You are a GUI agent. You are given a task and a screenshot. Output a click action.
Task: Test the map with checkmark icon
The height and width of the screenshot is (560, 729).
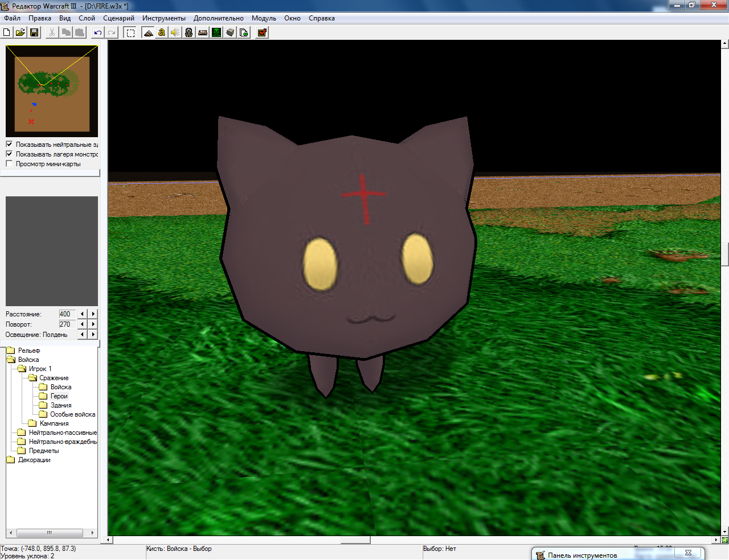262,32
